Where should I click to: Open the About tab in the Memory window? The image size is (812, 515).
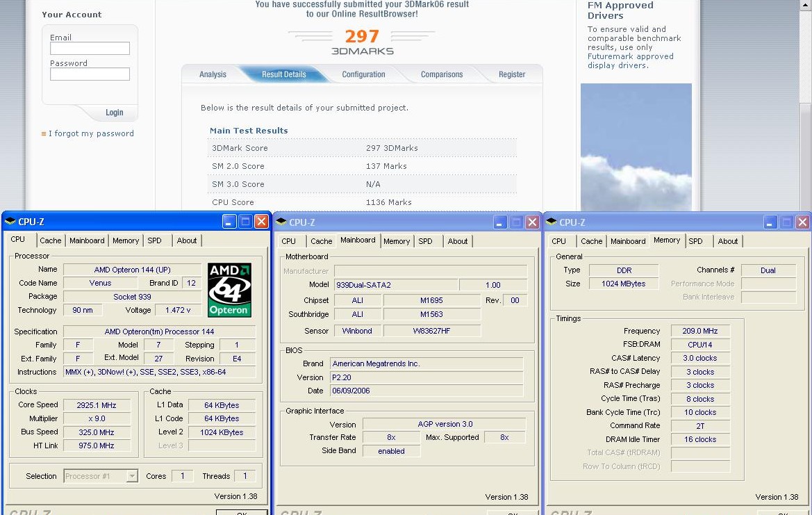click(727, 241)
